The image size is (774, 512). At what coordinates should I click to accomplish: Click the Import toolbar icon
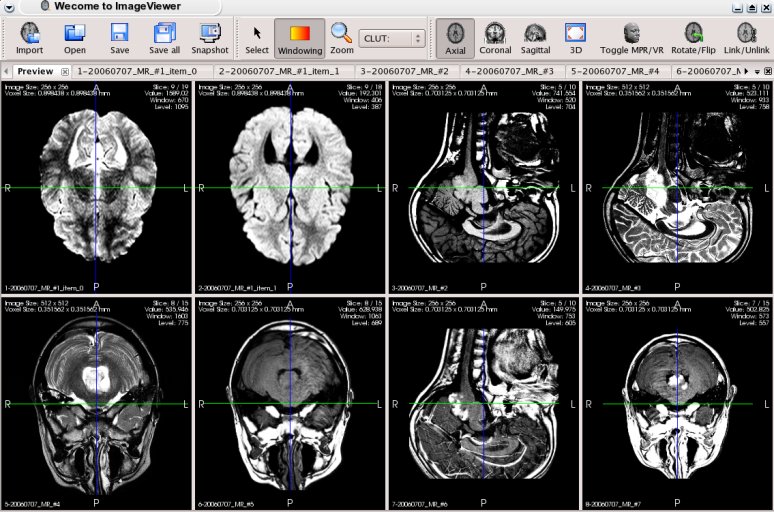click(29, 38)
